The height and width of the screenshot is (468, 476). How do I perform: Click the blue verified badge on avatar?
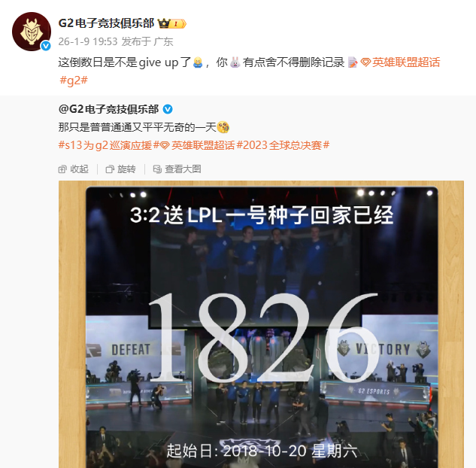point(46,46)
